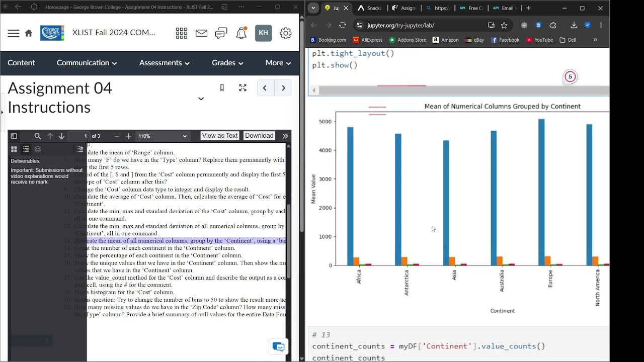Go to the next content page arrow
This screenshot has width=644, height=362.
[x=283, y=88]
